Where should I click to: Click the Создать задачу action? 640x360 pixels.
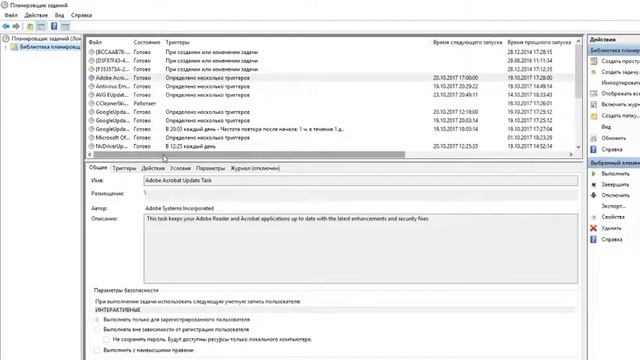tap(615, 72)
